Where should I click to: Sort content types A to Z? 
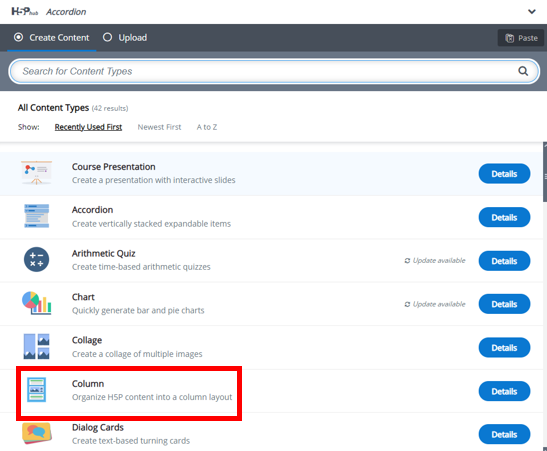tap(207, 127)
